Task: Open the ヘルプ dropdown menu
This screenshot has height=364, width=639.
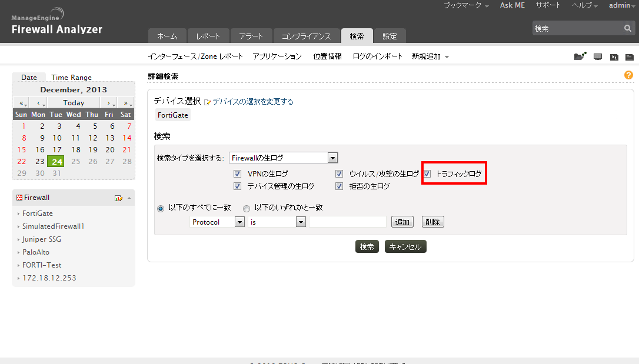Action: pos(585,6)
